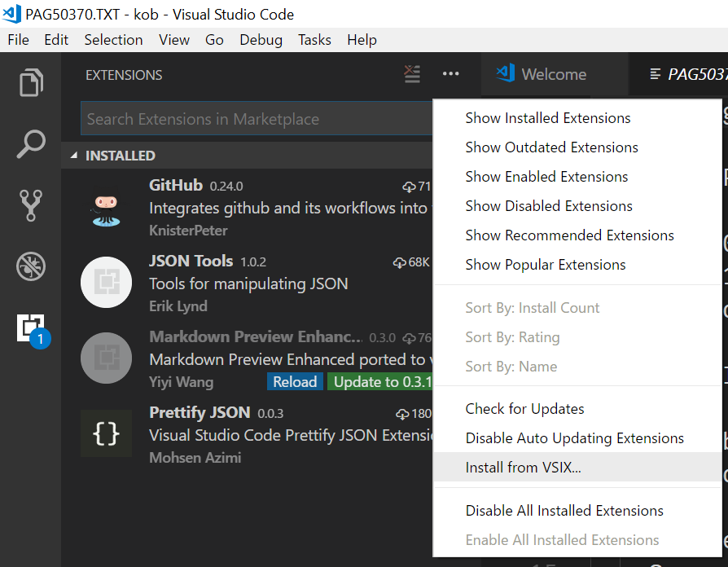Image resolution: width=728 pixels, height=567 pixels.
Task: Open the Extensions view with badge
Action: click(x=33, y=331)
